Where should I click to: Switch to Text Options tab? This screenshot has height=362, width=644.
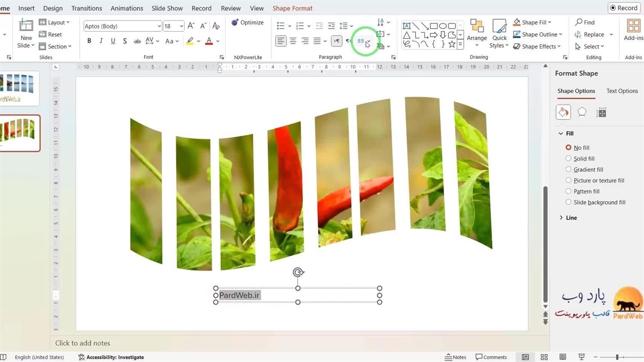622,91
